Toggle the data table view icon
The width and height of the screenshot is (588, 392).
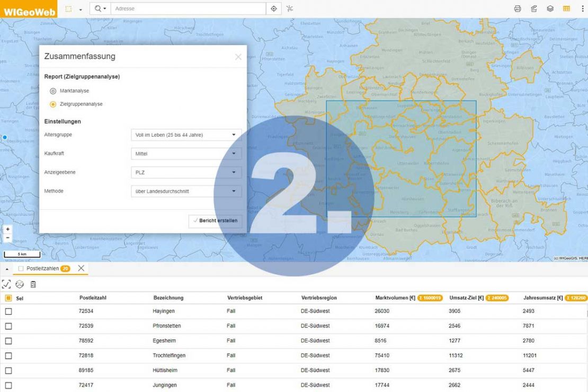click(566, 8)
